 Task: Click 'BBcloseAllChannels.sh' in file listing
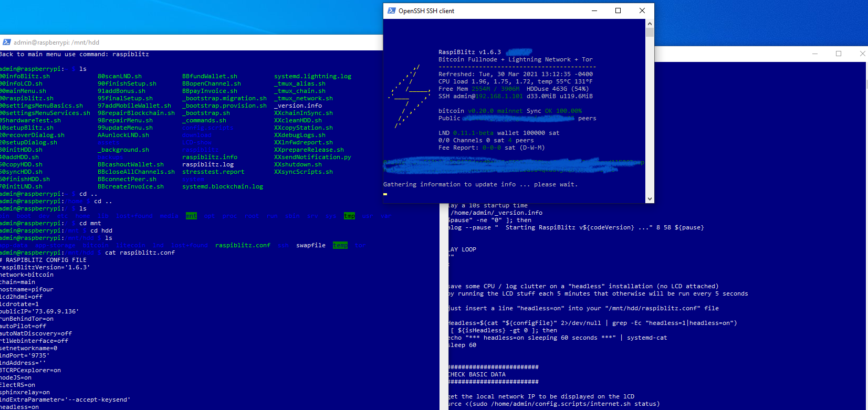tap(136, 172)
